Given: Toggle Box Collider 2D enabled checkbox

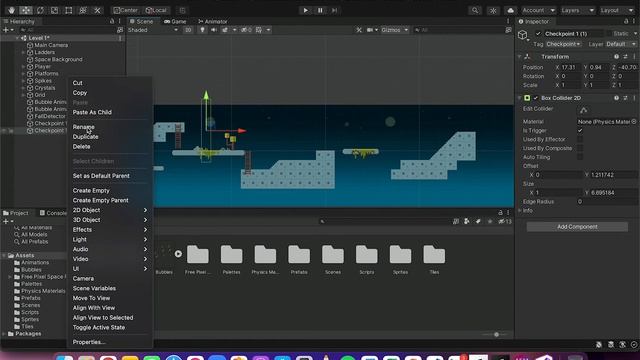Looking at the screenshot, I should 536,98.
